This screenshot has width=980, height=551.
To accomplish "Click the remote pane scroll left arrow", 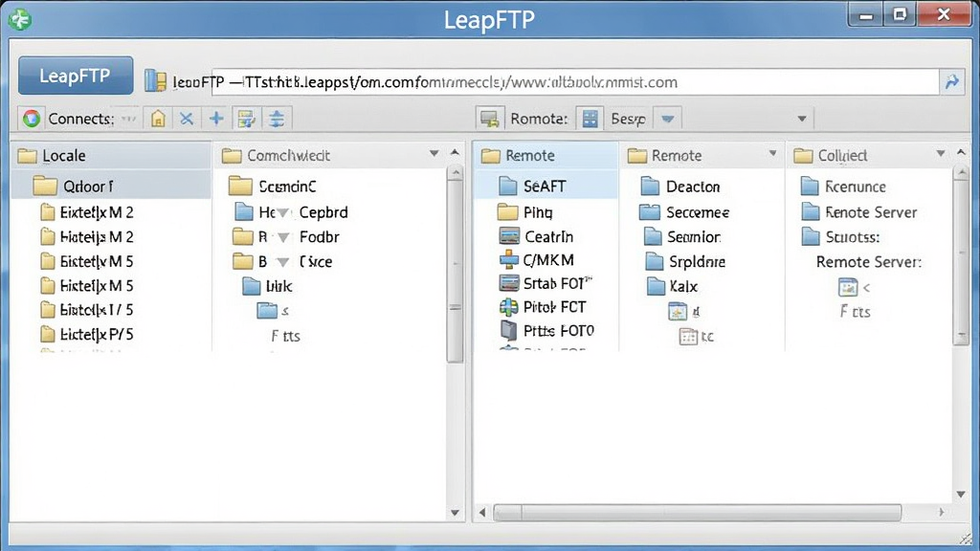I will click(x=482, y=513).
